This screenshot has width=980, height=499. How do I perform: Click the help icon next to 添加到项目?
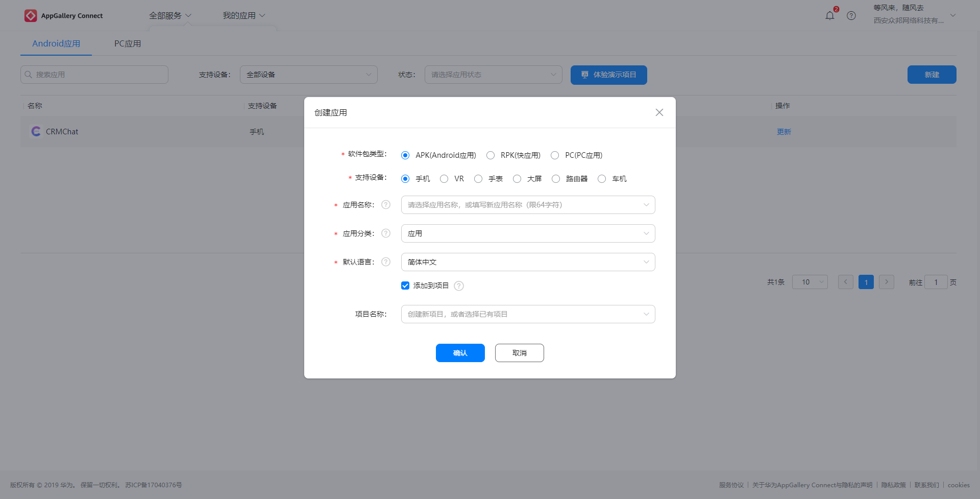pyautogui.click(x=458, y=286)
